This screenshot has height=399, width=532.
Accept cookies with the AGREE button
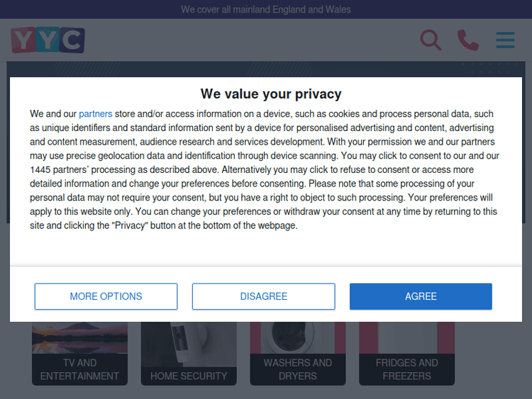click(x=421, y=296)
